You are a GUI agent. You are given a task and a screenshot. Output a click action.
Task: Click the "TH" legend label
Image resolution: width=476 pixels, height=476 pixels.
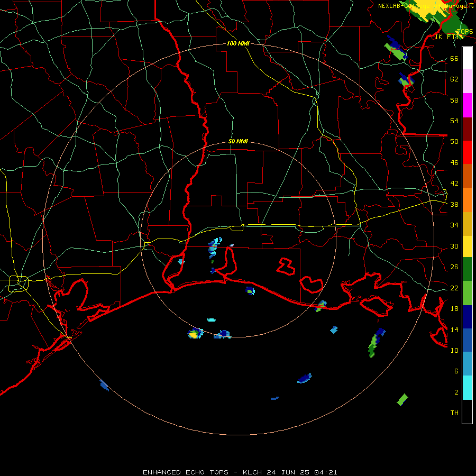tap(454, 413)
